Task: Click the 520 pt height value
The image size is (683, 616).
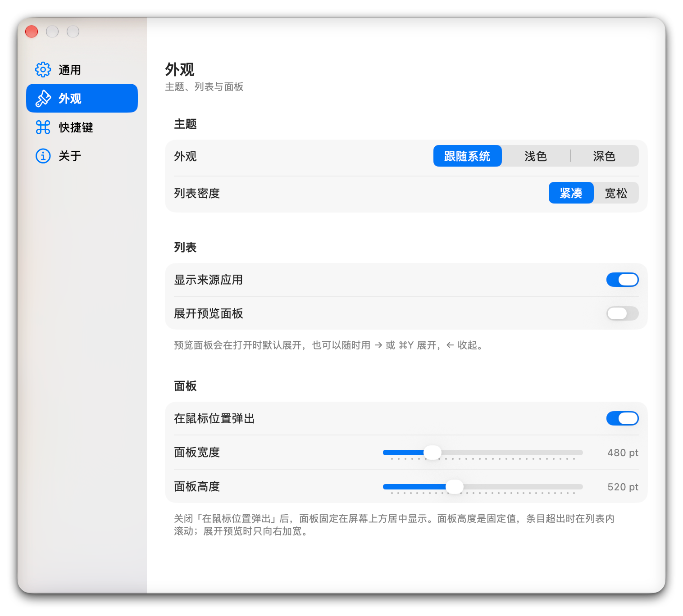Action: pyautogui.click(x=623, y=487)
